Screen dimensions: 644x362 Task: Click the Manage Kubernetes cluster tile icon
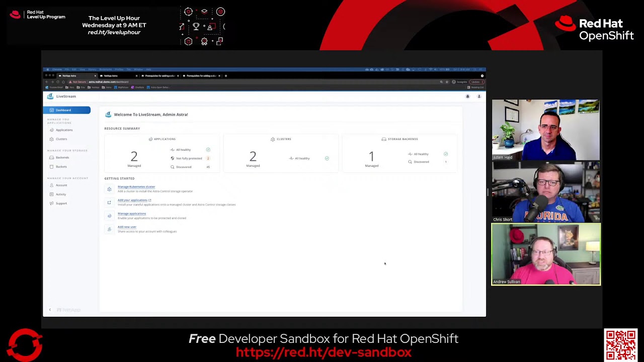109,189
